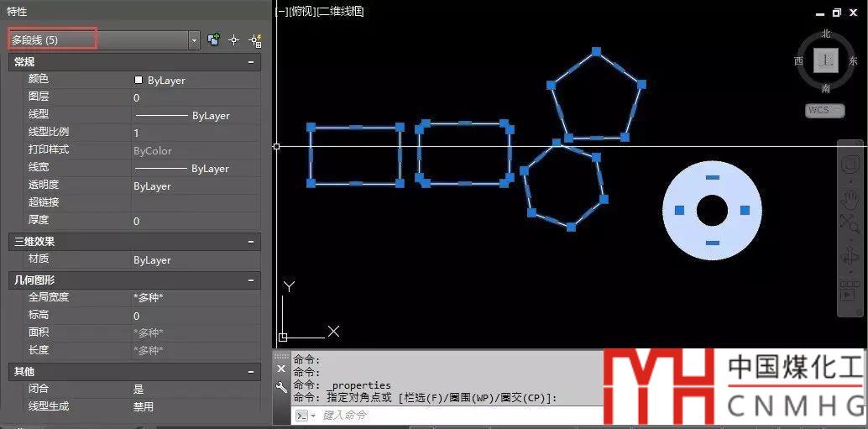Screen dimensions: 868x429
Task: Click the 键入命令 command input field
Action: (453, 415)
